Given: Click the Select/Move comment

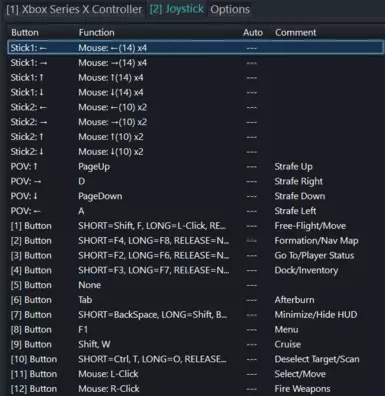Looking at the screenshot, I should (300, 374).
